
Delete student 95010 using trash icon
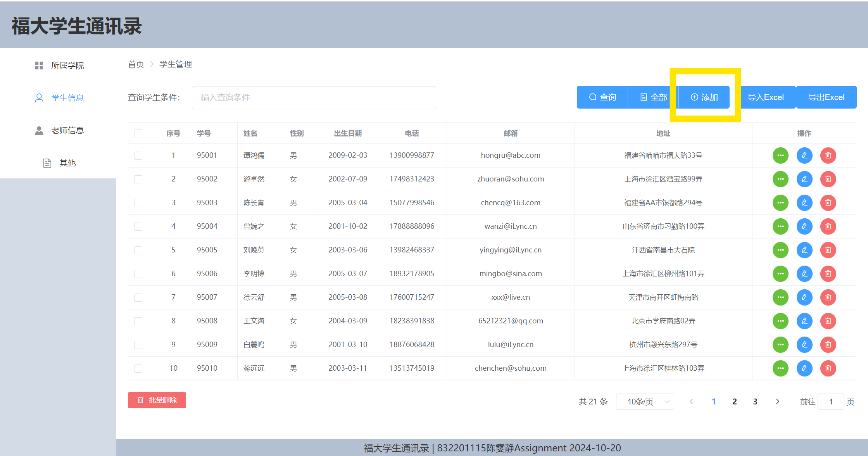[x=828, y=368]
